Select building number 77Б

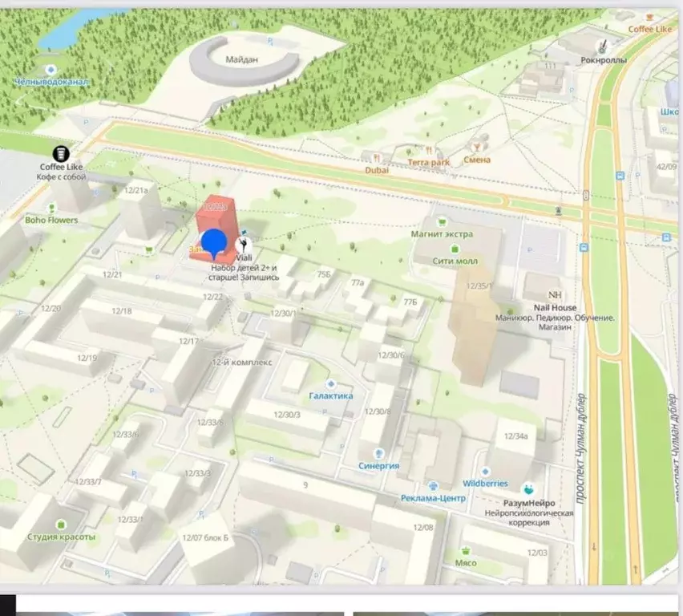pos(410,302)
